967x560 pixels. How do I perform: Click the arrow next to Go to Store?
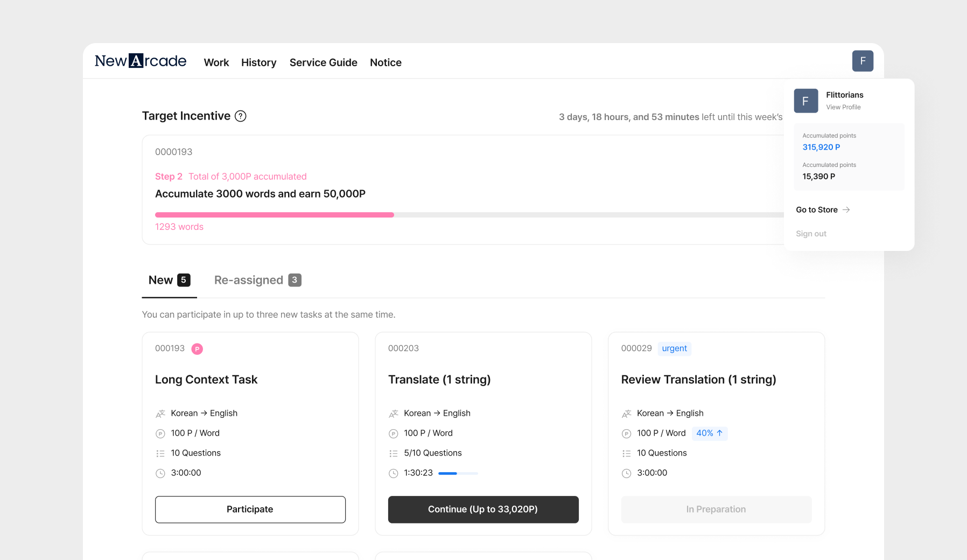846,210
